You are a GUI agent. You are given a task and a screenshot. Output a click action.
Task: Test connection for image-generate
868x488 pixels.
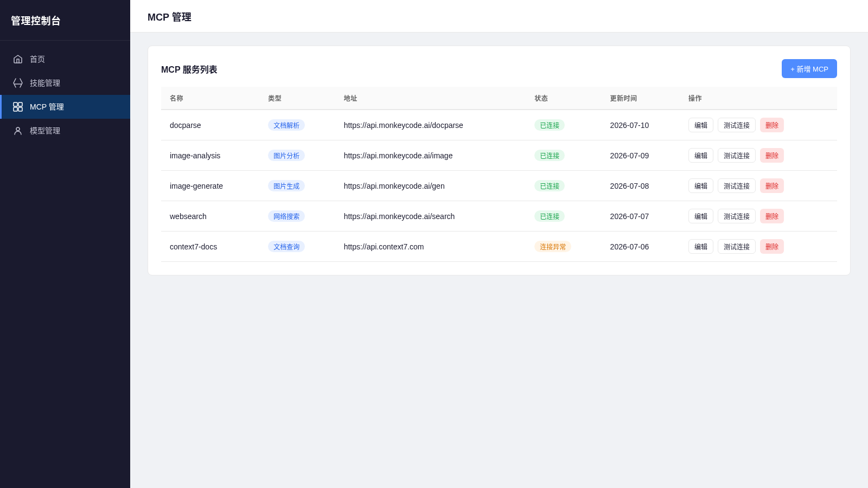[737, 186]
